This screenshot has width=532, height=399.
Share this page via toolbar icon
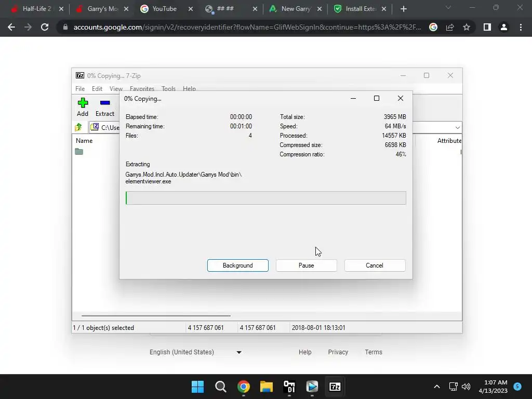pyautogui.click(x=450, y=27)
